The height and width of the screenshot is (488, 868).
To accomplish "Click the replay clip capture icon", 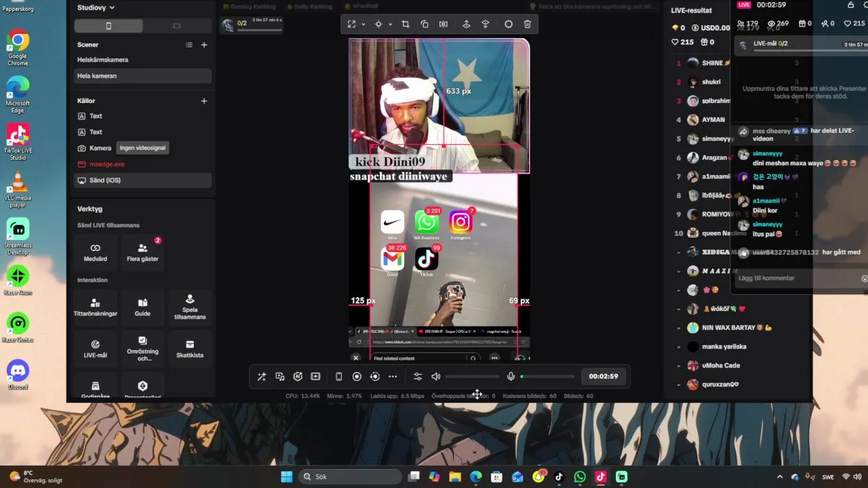I will 374,376.
